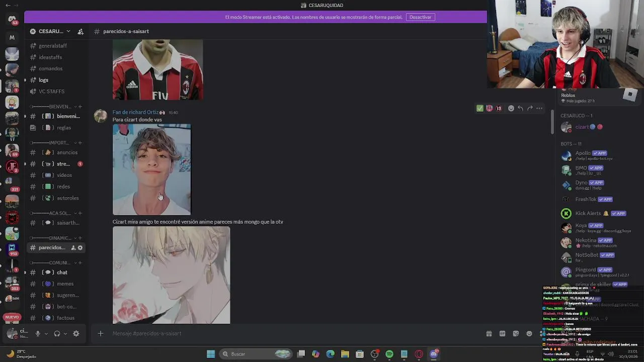
Task: Open the Discord taskbar icon
Action: pos(434,354)
